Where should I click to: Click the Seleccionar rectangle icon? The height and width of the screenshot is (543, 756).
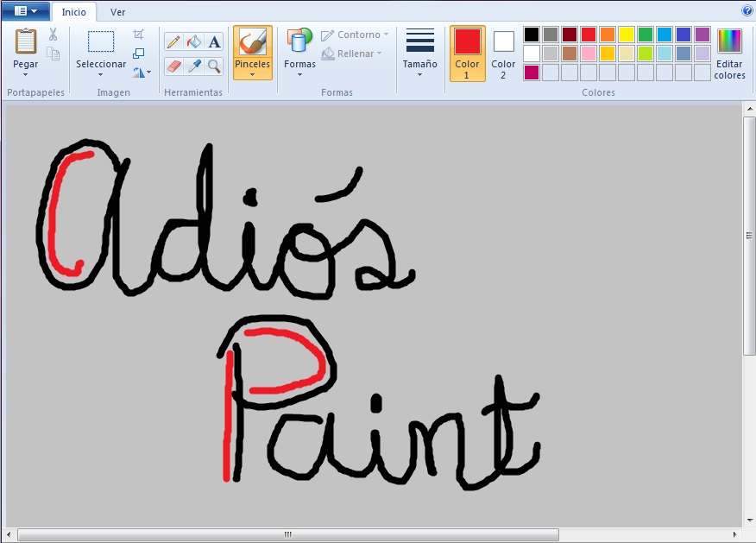[101, 41]
